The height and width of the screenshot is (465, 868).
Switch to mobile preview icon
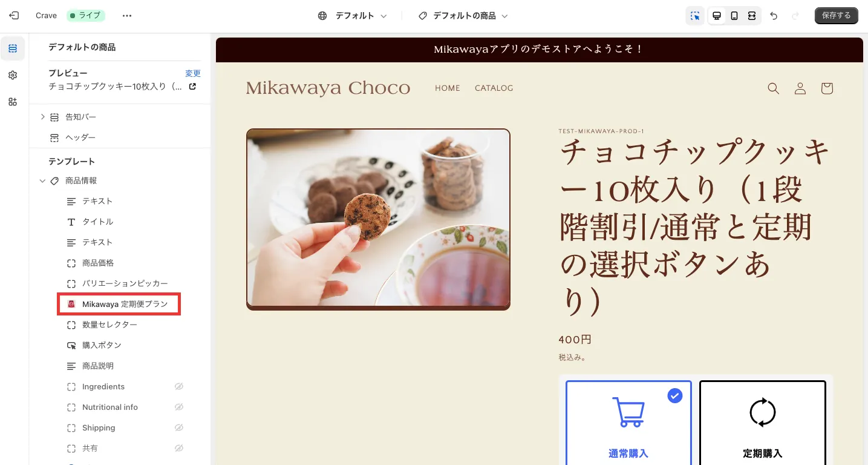click(x=734, y=16)
